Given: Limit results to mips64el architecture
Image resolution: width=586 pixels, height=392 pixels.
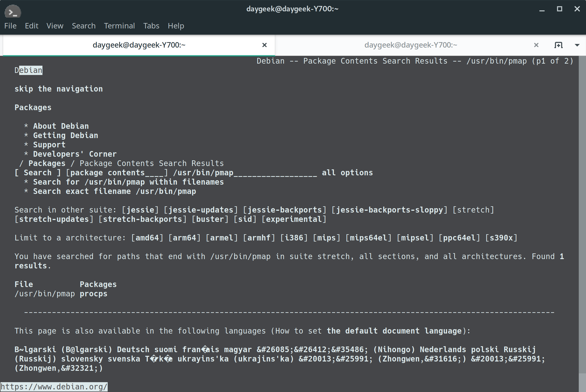Looking at the screenshot, I should point(368,238).
